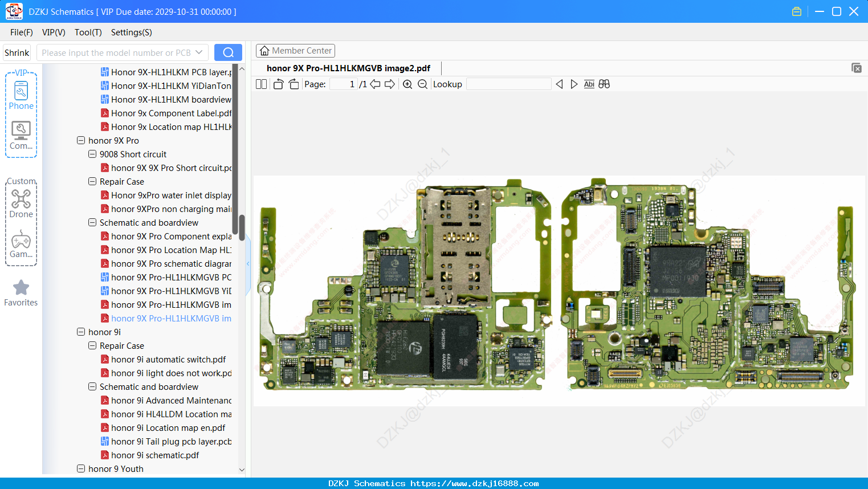This screenshot has width=868, height=489.
Task: Toggle the Abi text match option
Action: coord(589,84)
